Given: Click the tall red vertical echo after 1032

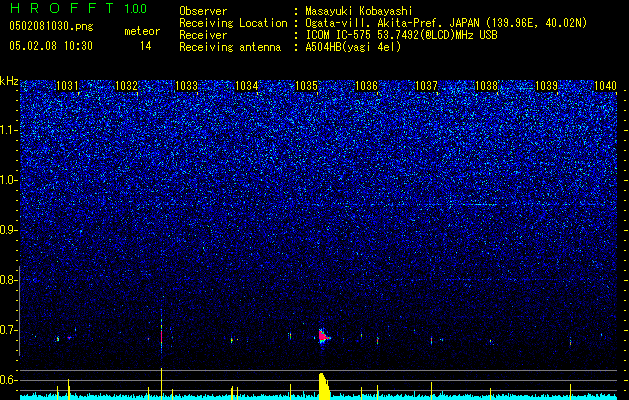Looking at the screenshot, I should [162, 335].
